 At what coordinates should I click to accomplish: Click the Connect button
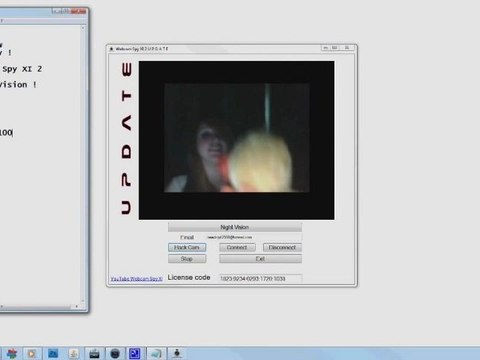237,248
